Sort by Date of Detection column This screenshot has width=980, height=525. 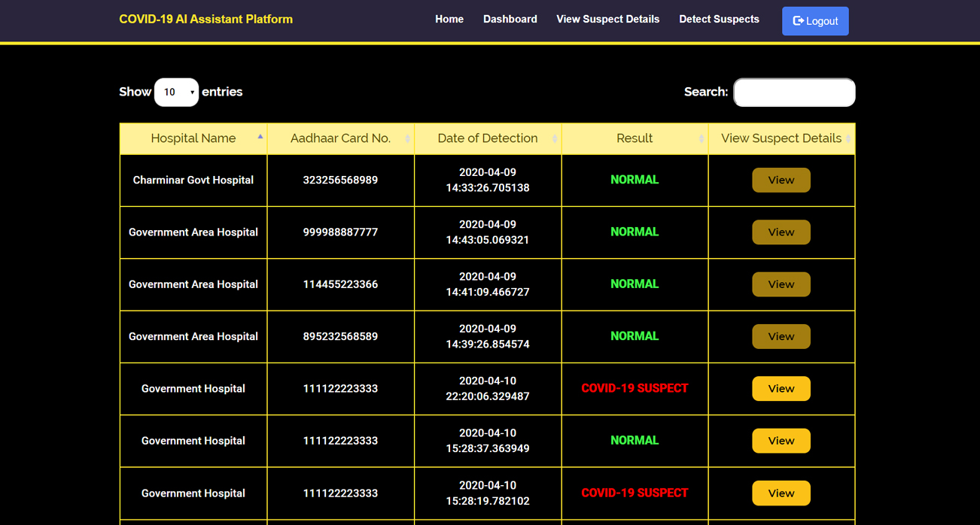tap(487, 138)
